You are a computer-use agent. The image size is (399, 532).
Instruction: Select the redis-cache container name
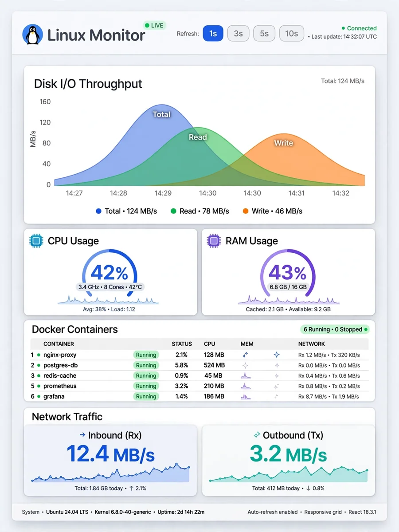point(60,376)
